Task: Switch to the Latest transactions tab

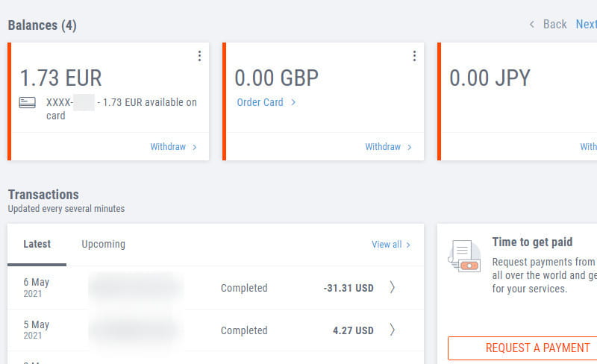Action: click(37, 244)
